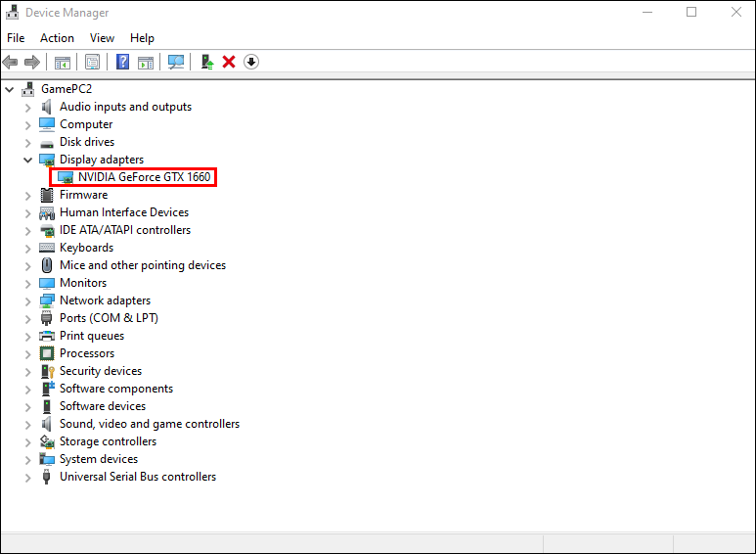This screenshot has width=756, height=554.
Task: Click the Ports (COM & LPT) icon
Action: coord(46,318)
